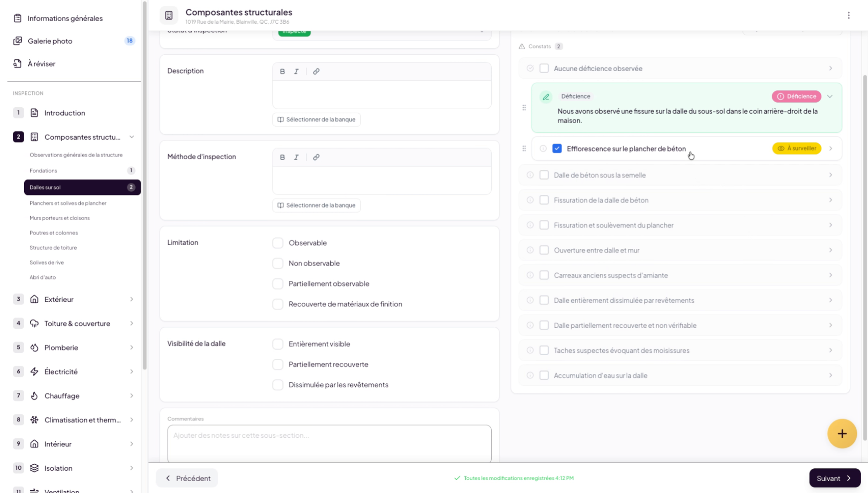868x493 pixels.
Task: Select Murs porteurs et cloisons subsection
Action: pyautogui.click(x=59, y=218)
